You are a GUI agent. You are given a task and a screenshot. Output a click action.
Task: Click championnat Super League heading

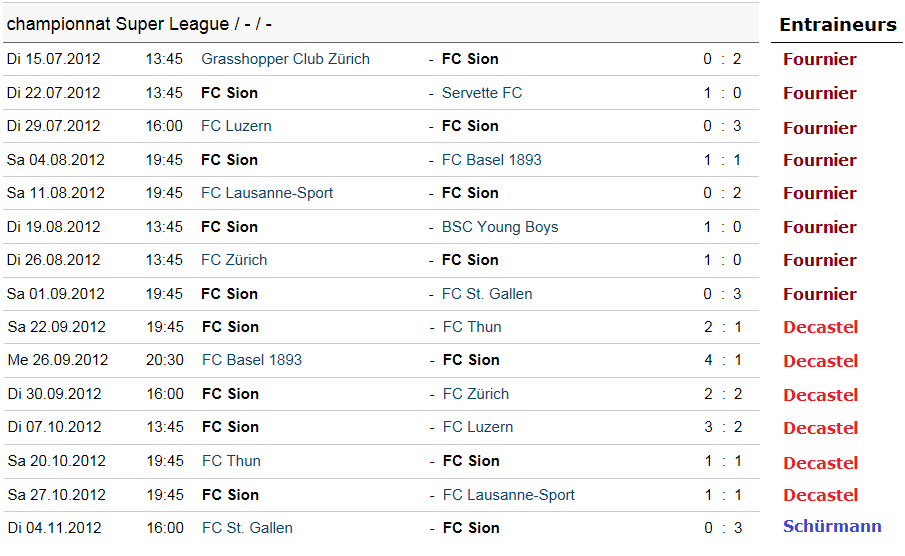(139, 23)
